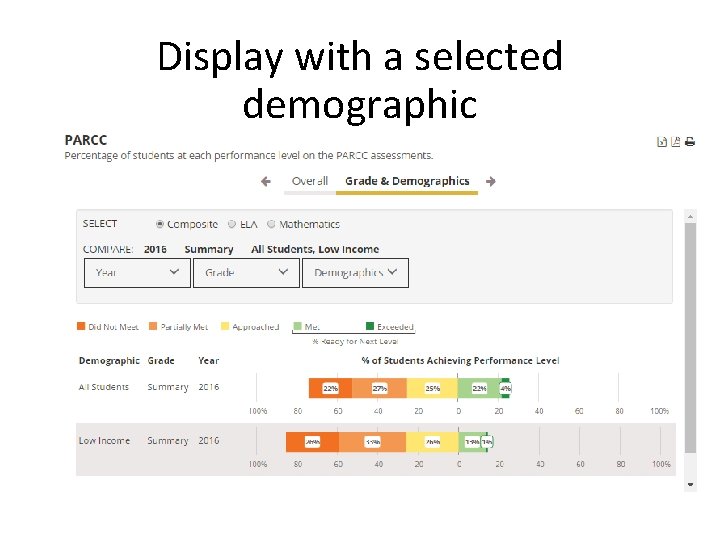This screenshot has width=720, height=540.
Task: Click the Low Income Did Not Meet orange bar
Action: coord(312,442)
